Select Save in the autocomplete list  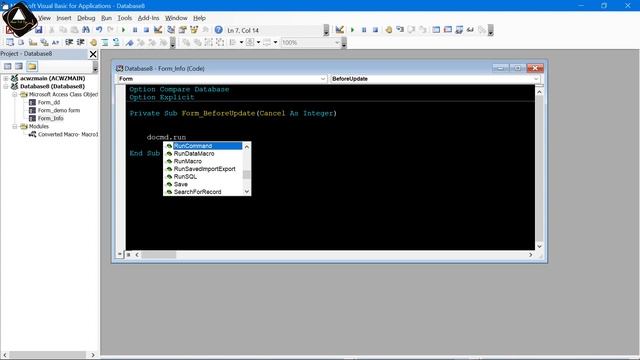pos(203,184)
